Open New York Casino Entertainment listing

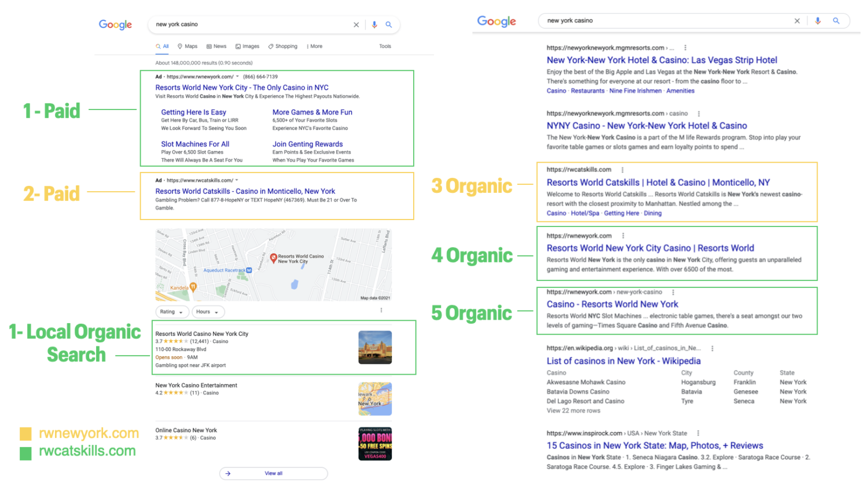(x=196, y=385)
